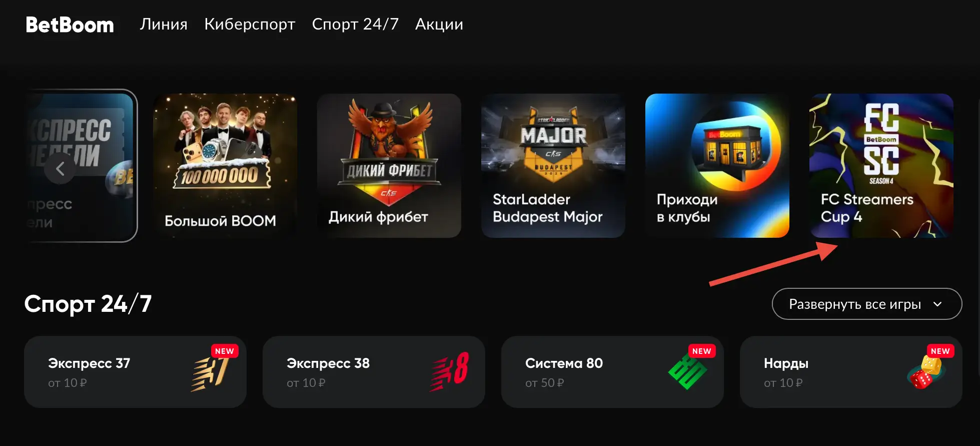Open the Дикий фрибет promo card

tap(389, 166)
